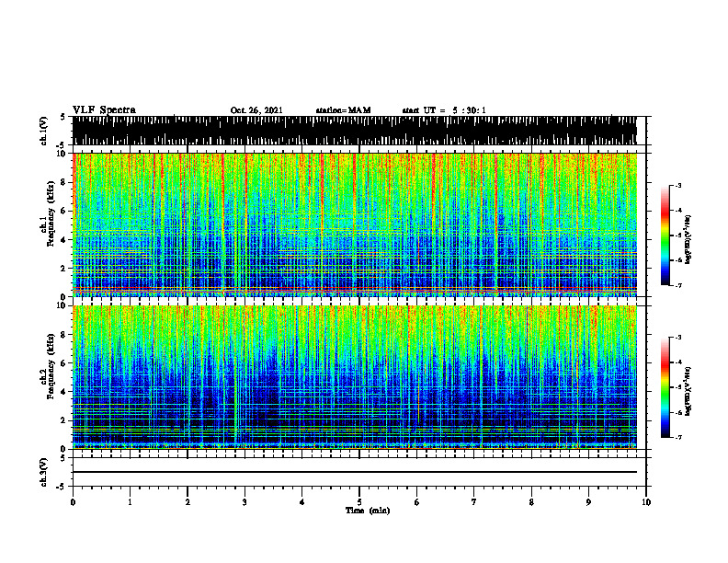Click the "ch.1(V)" waveform axis label

(44, 131)
